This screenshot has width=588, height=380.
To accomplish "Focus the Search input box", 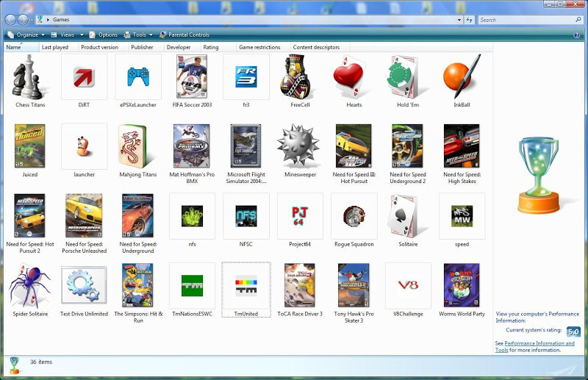I will [526, 20].
